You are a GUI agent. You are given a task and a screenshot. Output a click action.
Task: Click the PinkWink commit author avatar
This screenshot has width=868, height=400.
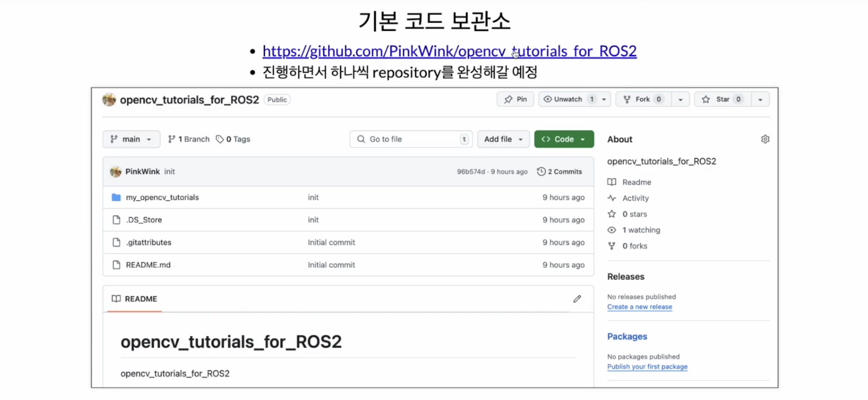(x=116, y=171)
